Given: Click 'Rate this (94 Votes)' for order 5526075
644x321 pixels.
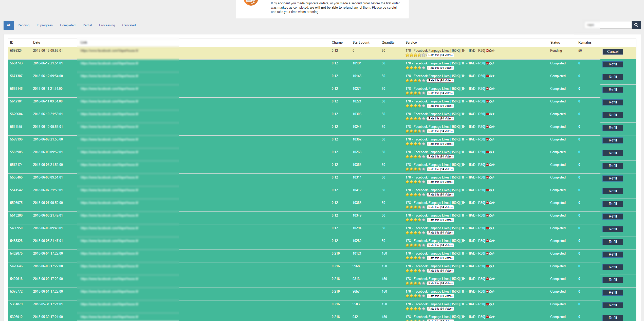Looking at the screenshot, I should [440, 207].
